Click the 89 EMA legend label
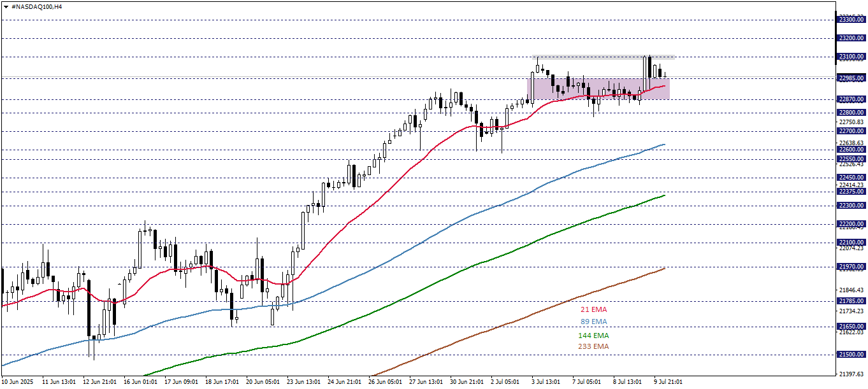 coord(594,322)
